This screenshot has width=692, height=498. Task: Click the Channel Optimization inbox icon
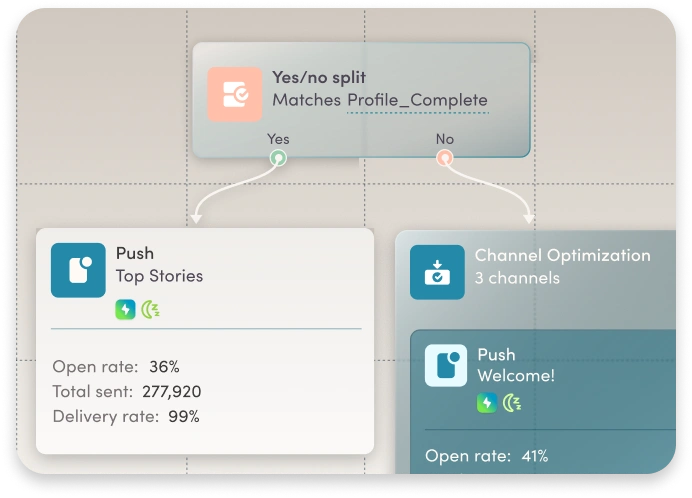437,272
